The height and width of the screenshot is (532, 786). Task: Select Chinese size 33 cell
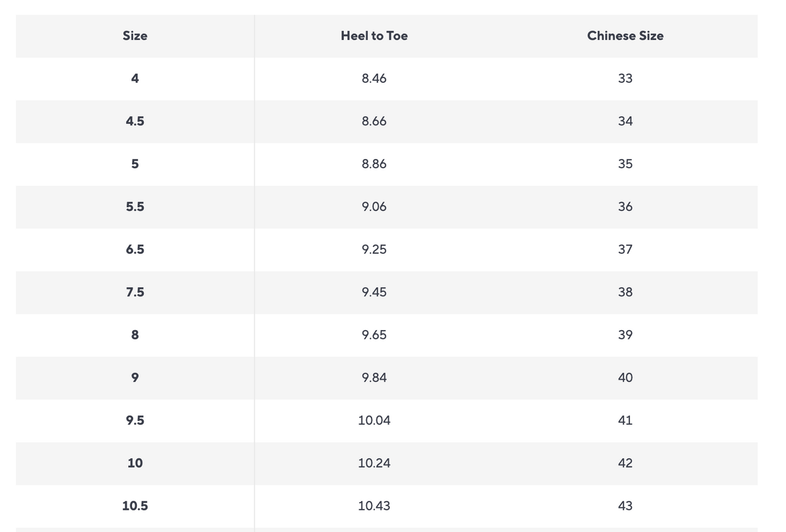625,79
